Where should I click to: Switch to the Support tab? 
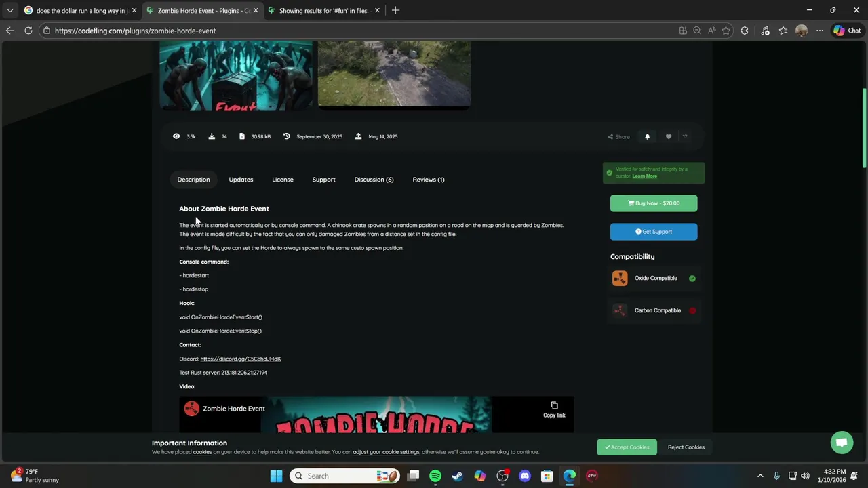click(323, 180)
